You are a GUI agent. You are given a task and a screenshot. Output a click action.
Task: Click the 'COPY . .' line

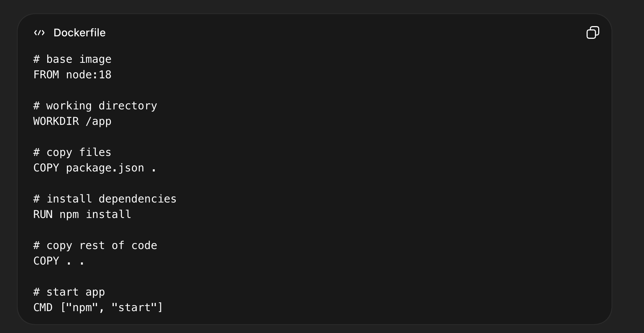[59, 261]
